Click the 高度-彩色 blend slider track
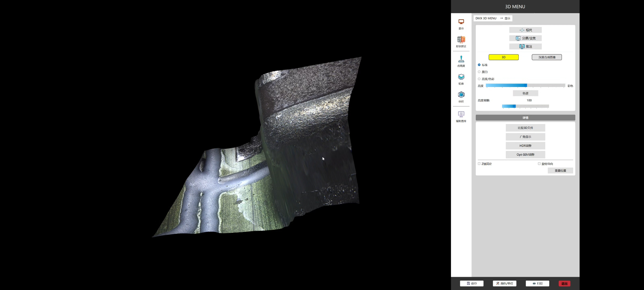 coord(525,86)
